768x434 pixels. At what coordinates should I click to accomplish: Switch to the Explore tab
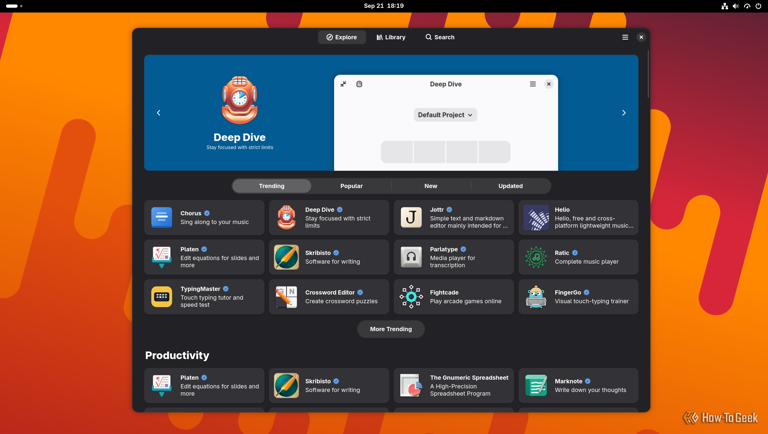[x=342, y=37]
